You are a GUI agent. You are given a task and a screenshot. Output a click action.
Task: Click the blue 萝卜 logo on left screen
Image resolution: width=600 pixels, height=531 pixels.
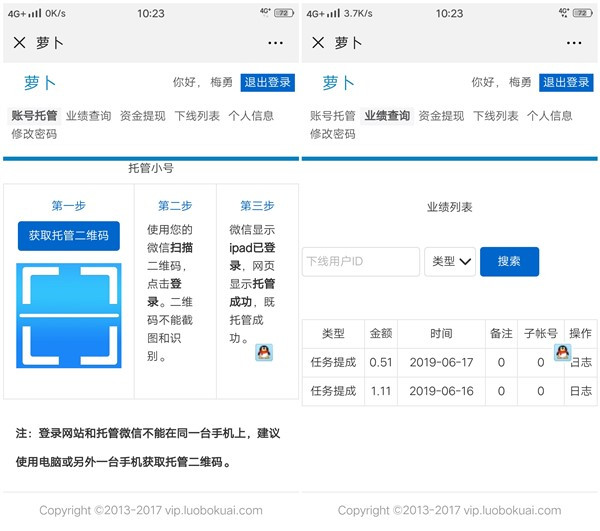pyautogui.click(x=40, y=83)
